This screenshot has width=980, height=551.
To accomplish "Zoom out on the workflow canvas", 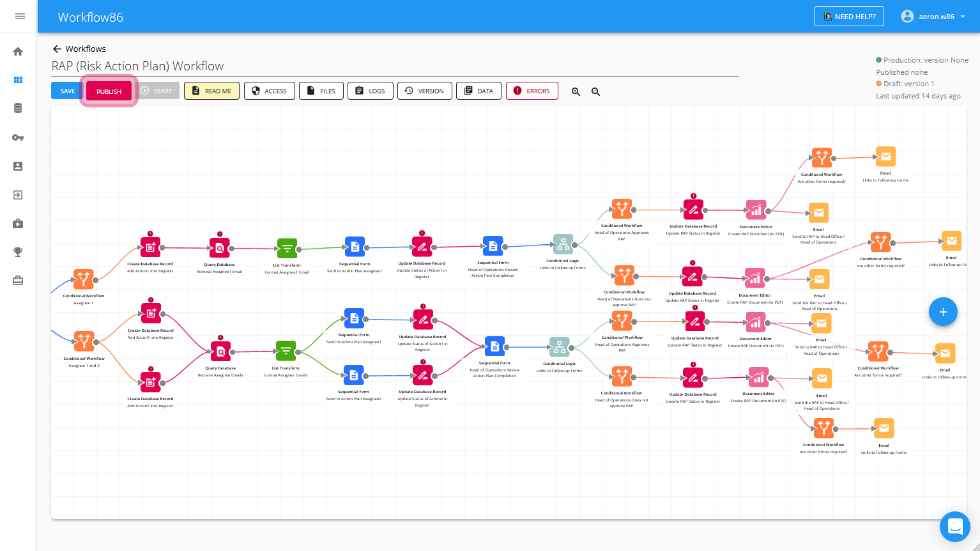I will coord(595,91).
